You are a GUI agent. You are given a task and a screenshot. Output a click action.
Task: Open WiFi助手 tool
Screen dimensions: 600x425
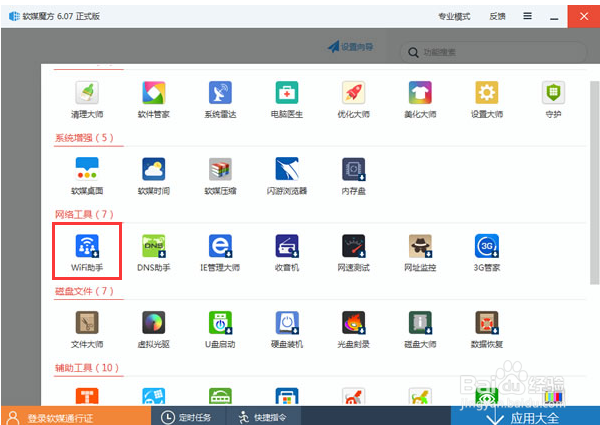[x=87, y=253]
